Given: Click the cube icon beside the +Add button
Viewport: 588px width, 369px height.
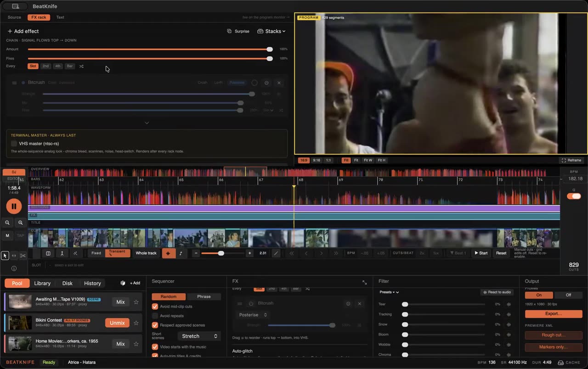Looking at the screenshot, I should [x=123, y=283].
